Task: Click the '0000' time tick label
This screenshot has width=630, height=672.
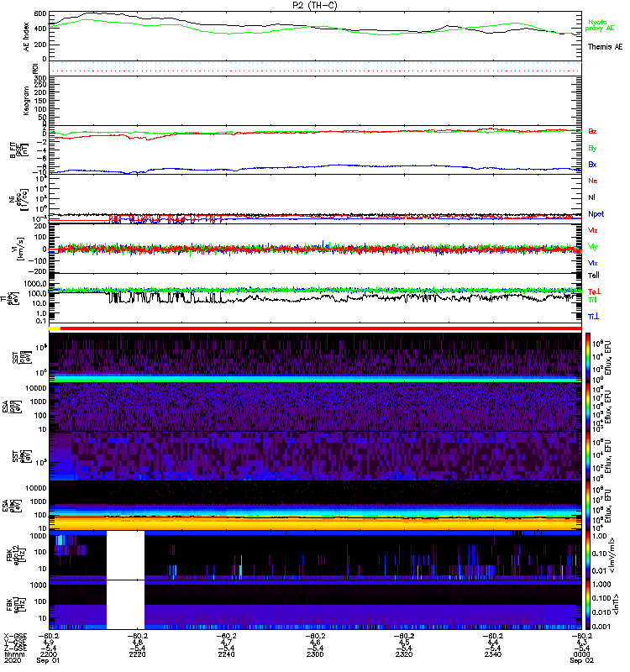Action: coord(581,654)
